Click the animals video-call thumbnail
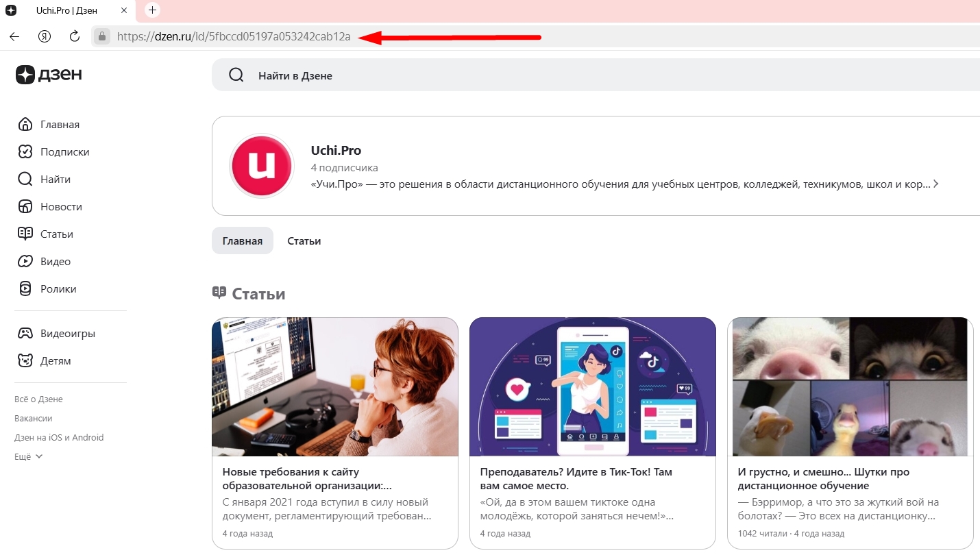Image resolution: width=980 pixels, height=555 pixels. 850,387
